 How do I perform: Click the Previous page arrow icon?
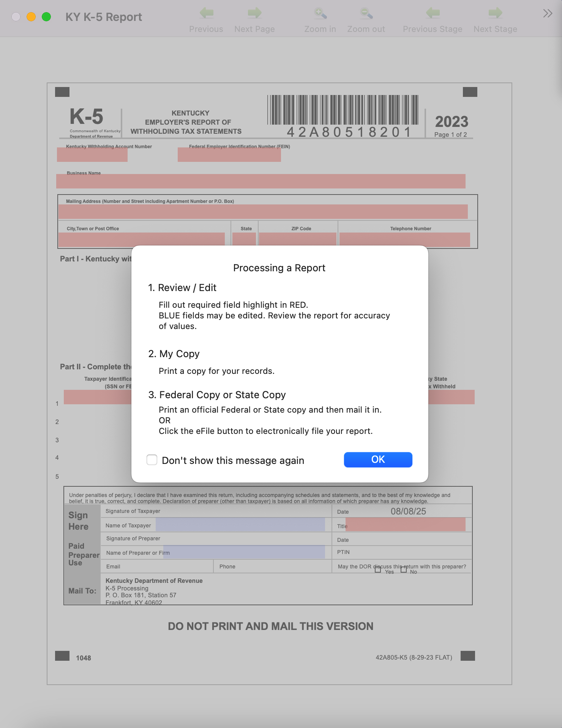click(x=206, y=13)
